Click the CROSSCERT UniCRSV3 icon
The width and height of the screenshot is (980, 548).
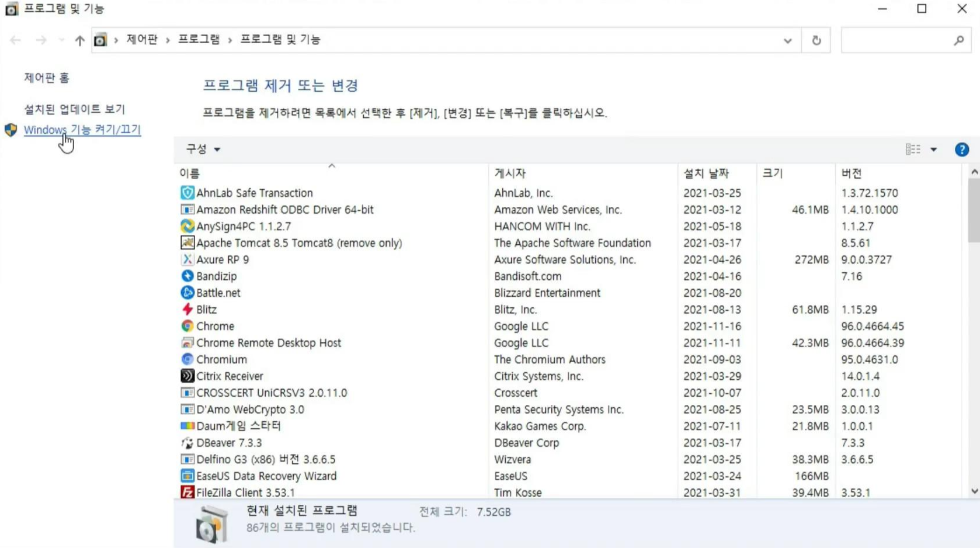(x=187, y=392)
